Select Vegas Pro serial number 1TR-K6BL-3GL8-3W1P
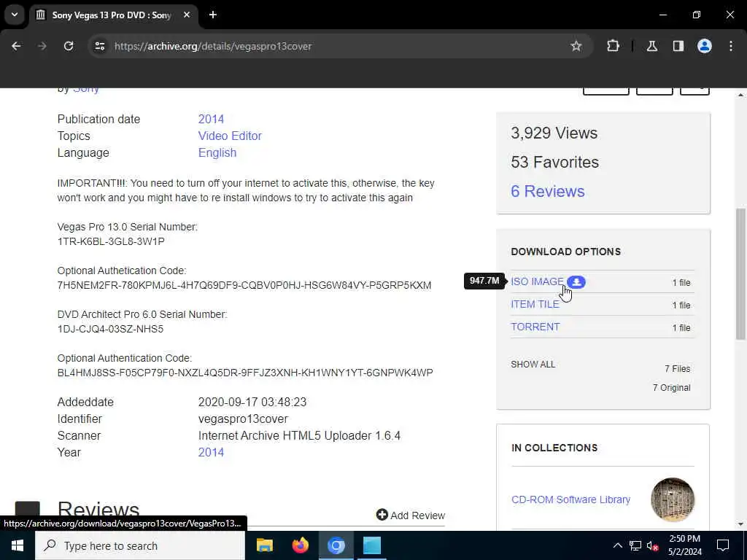This screenshot has height=560, width=747. [111, 241]
